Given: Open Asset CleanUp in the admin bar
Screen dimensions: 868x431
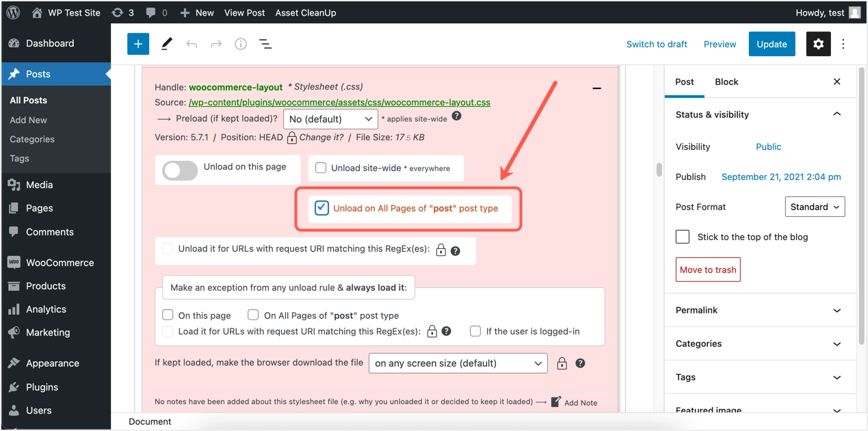Looking at the screenshot, I should click(306, 12).
